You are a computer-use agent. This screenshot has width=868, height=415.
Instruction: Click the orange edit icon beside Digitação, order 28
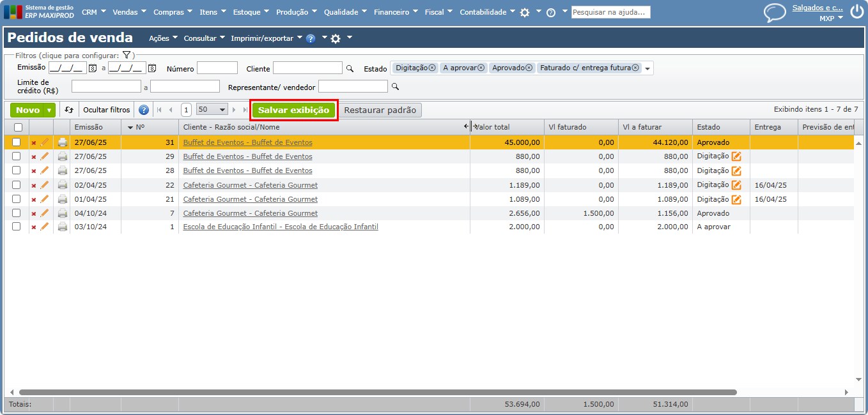coord(736,170)
